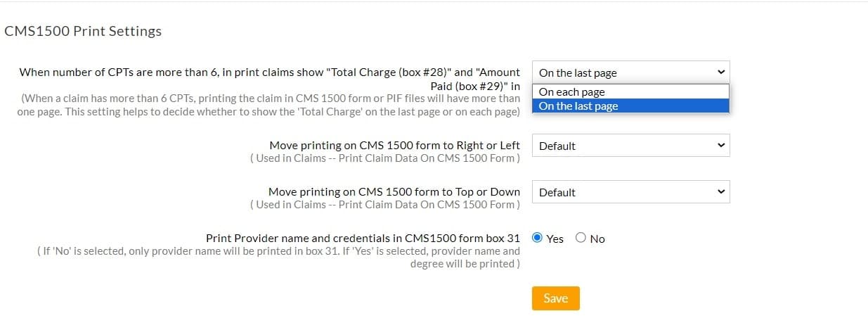Click the "Print Provider name and credentials" label

coord(363,239)
